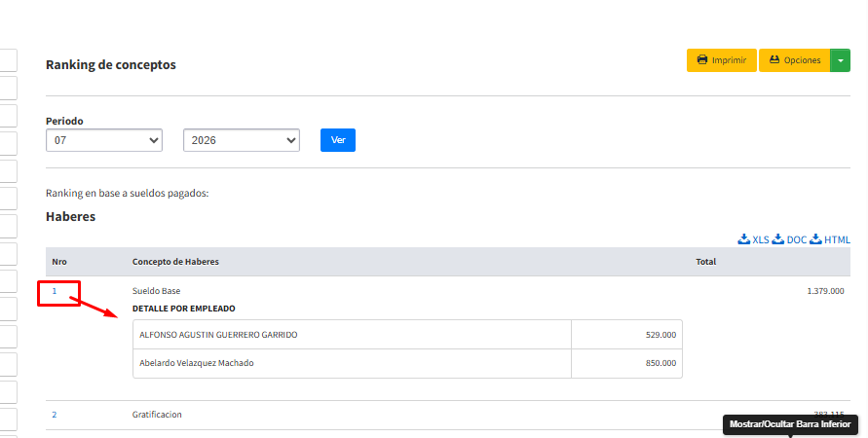
Task: Select the 1.379.000 total value
Action: [825, 291]
